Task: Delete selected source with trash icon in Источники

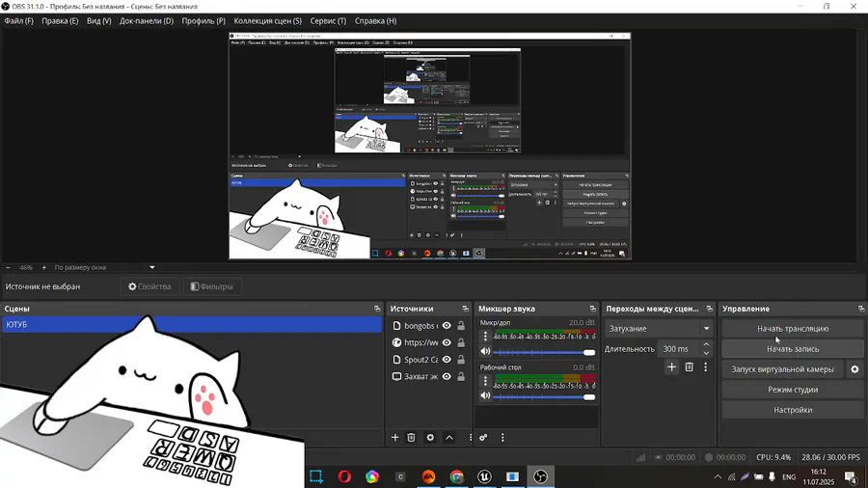Action: [411, 437]
